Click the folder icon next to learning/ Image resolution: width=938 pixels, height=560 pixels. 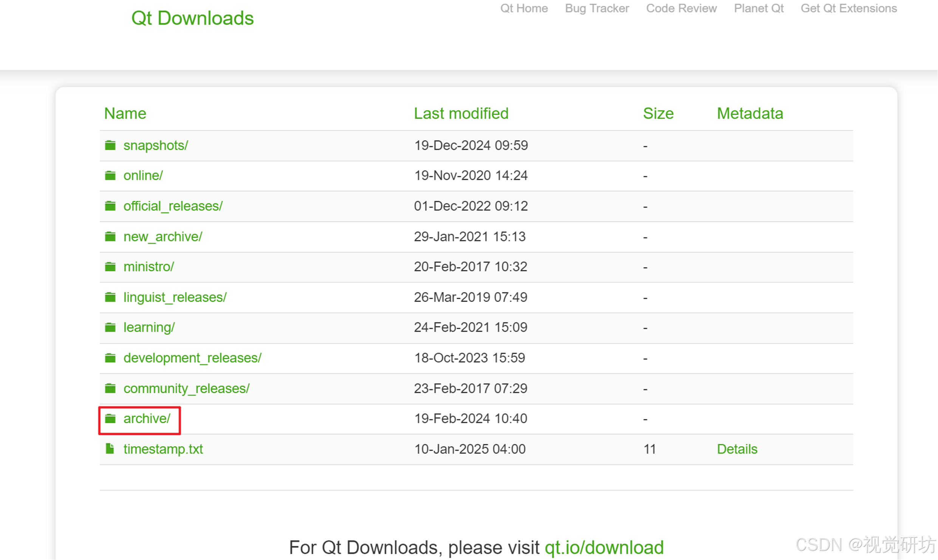click(110, 327)
